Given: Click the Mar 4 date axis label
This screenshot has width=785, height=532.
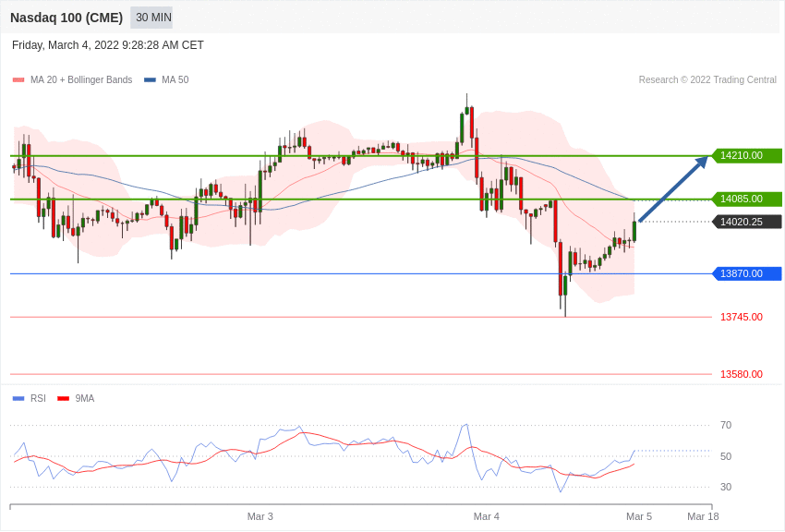Looking at the screenshot, I should pyautogui.click(x=487, y=516).
